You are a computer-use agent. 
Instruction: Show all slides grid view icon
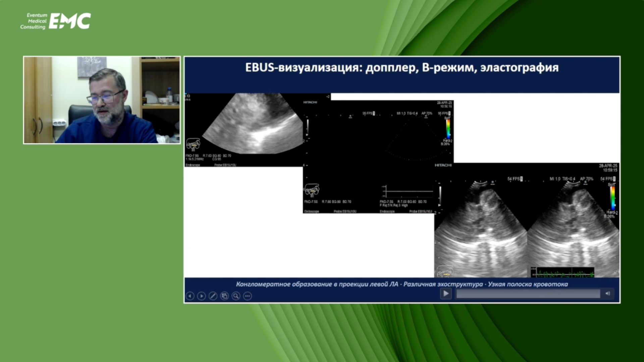tap(224, 296)
